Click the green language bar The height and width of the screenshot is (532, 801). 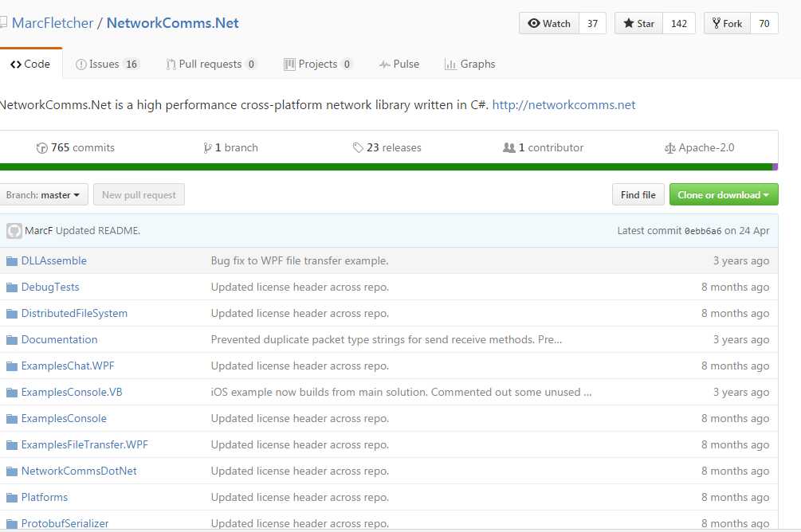coord(386,167)
